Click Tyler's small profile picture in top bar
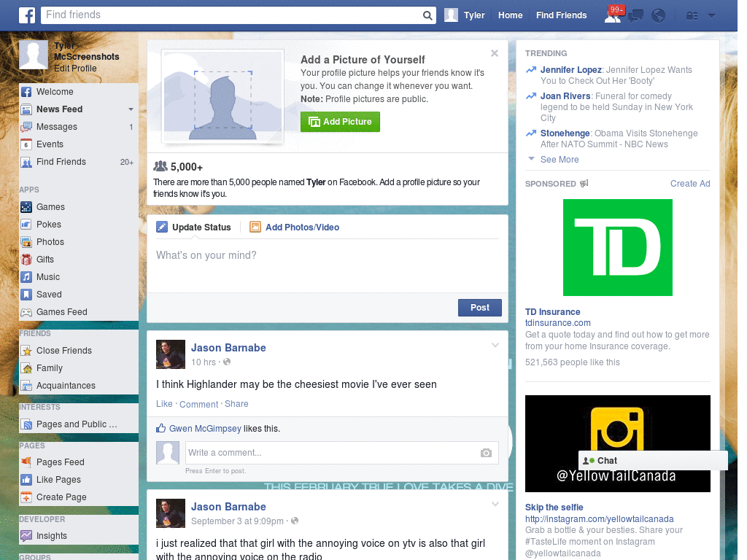The width and height of the screenshot is (747, 560). tap(451, 15)
